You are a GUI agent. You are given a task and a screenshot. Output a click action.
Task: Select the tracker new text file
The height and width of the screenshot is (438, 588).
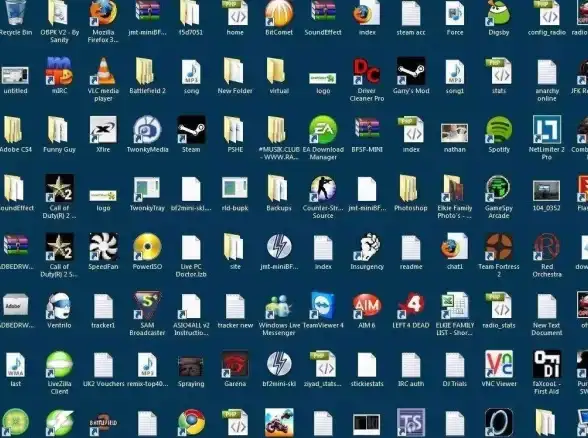[235, 306]
